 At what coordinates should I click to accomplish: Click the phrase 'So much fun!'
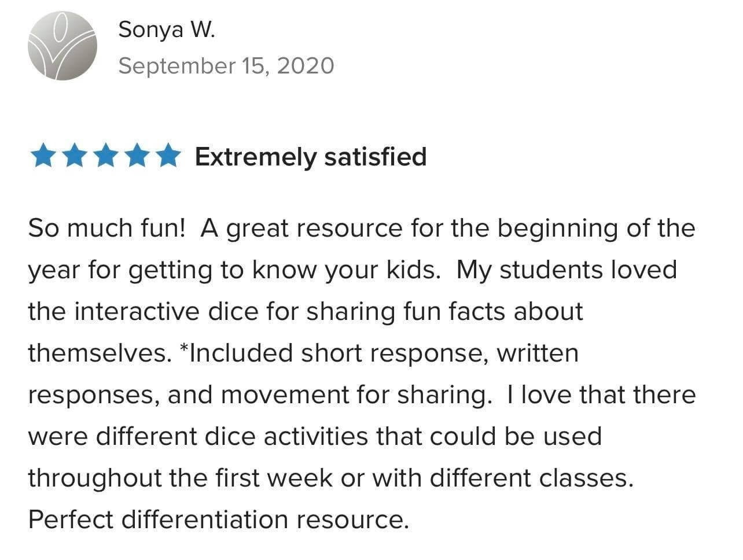pos(106,228)
